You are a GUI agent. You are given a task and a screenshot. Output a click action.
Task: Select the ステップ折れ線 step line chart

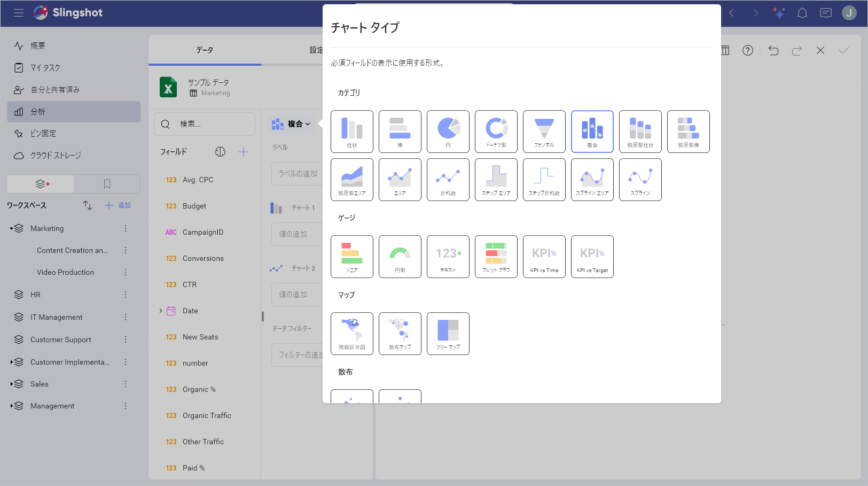pos(544,180)
